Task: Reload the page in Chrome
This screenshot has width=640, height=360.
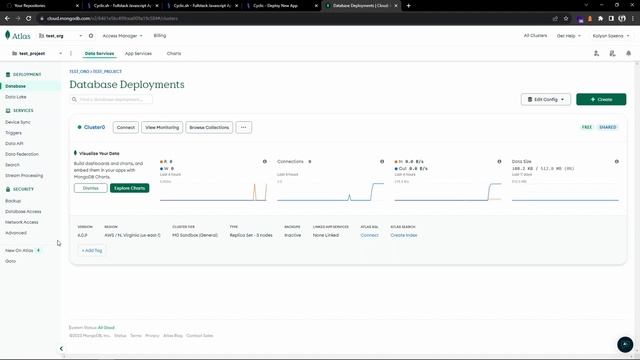Action: point(29,18)
